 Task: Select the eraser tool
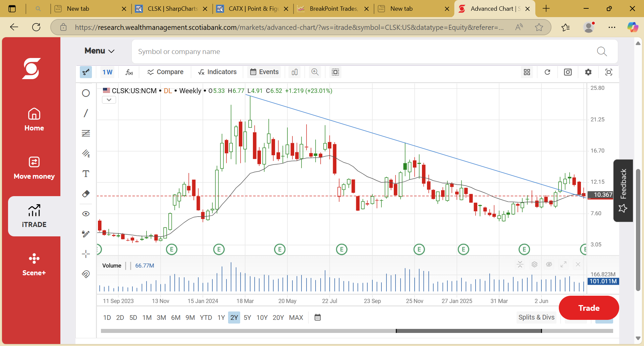[86, 194]
